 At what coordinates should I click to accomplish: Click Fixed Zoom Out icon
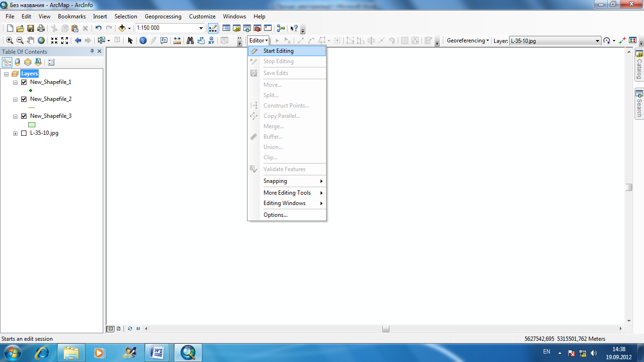pyautogui.click(x=65, y=41)
